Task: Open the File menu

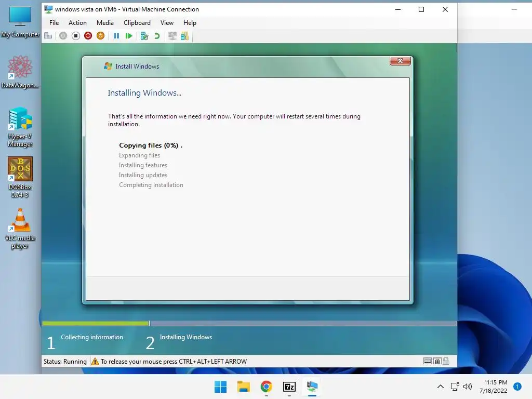Action: [54, 23]
